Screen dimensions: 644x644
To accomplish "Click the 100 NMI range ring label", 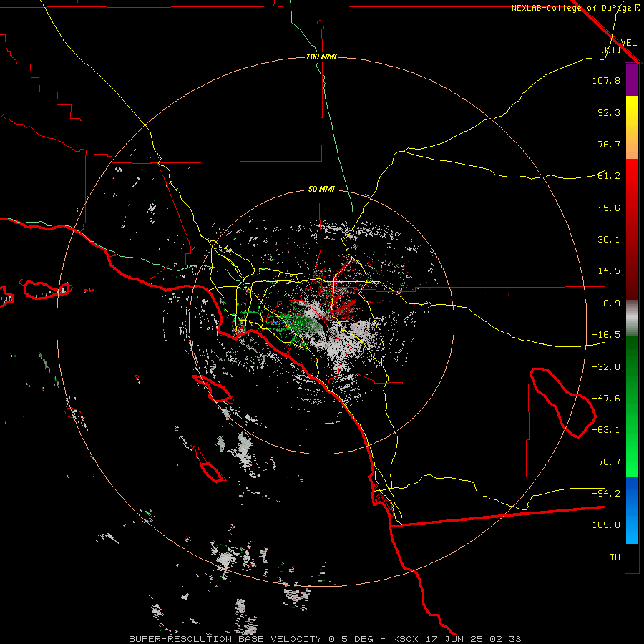I will 321,57.
